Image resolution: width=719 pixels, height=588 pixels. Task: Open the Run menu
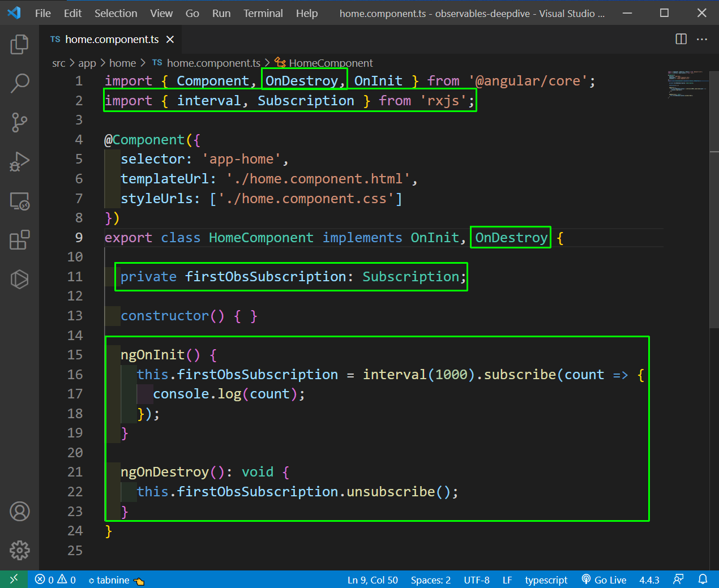[221, 13]
